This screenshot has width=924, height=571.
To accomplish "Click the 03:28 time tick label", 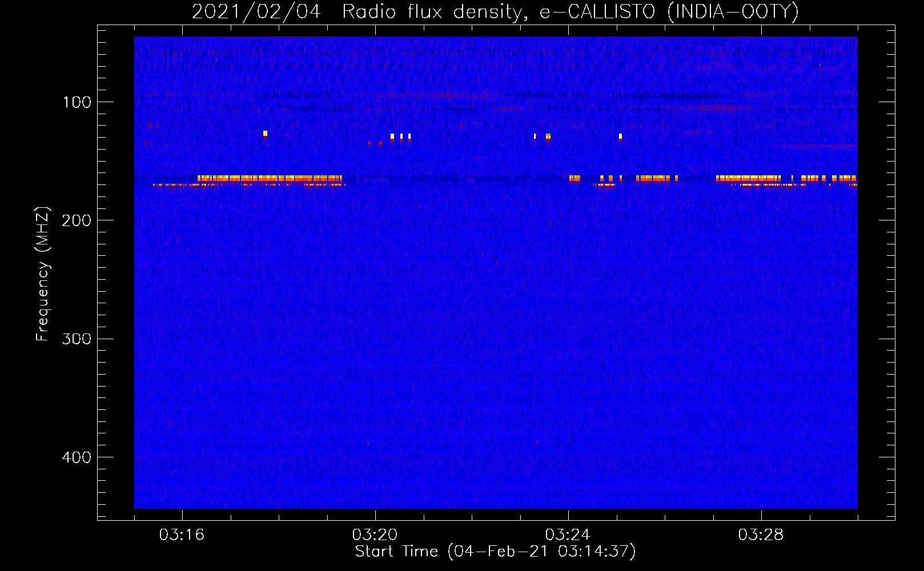I will [x=761, y=535].
